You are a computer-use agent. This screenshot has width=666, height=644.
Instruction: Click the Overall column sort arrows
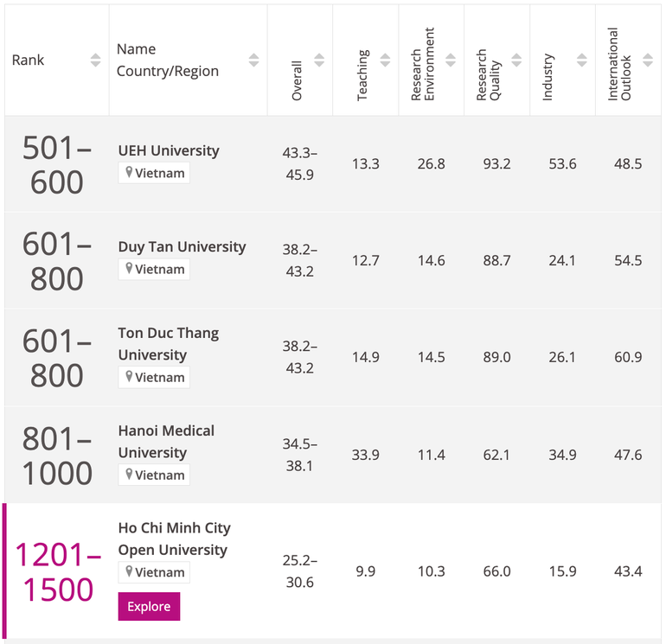coord(319,61)
